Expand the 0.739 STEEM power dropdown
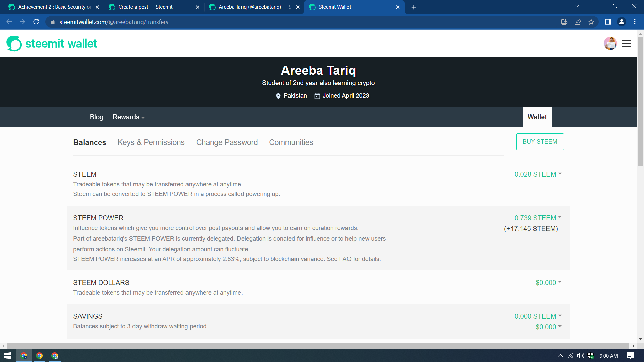The height and width of the screenshot is (362, 644). tap(538, 218)
